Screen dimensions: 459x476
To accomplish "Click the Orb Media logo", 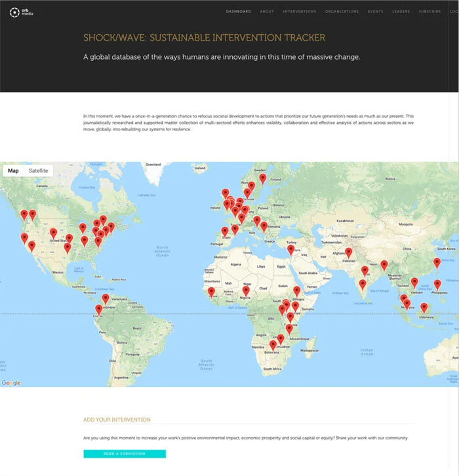I will click(21, 12).
